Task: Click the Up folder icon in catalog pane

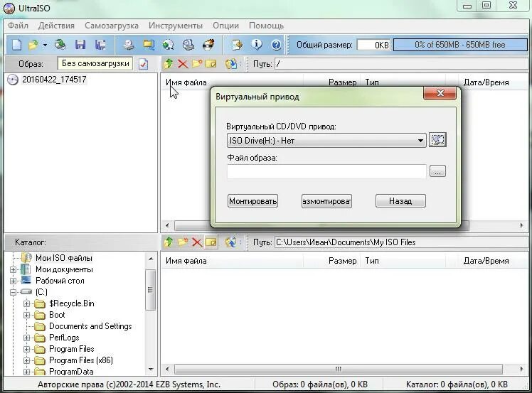Action: tap(169, 242)
